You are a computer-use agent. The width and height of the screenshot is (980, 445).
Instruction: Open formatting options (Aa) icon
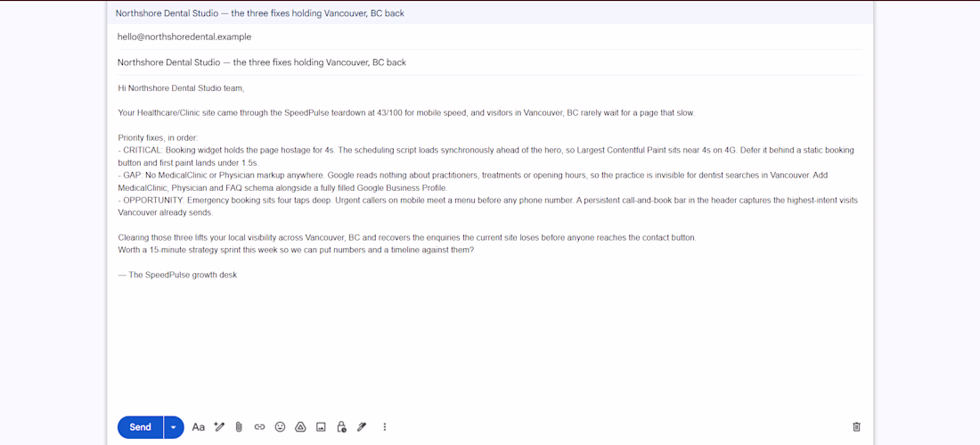point(198,427)
